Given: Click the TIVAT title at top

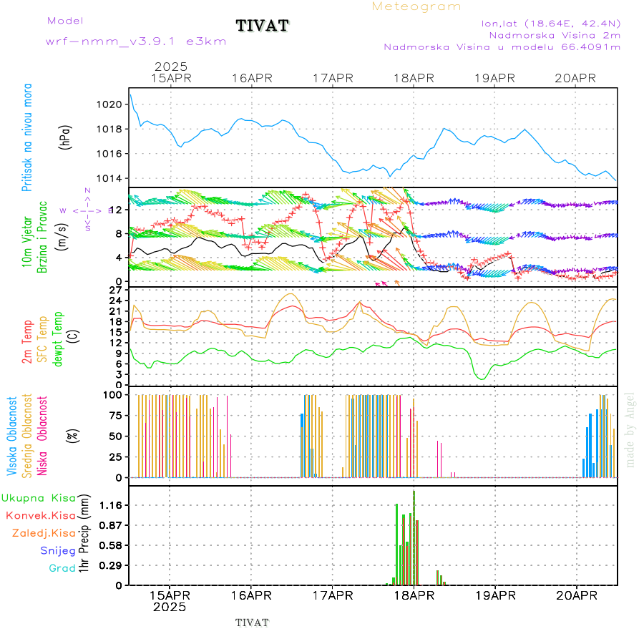Looking at the screenshot, I should [x=263, y=26].
